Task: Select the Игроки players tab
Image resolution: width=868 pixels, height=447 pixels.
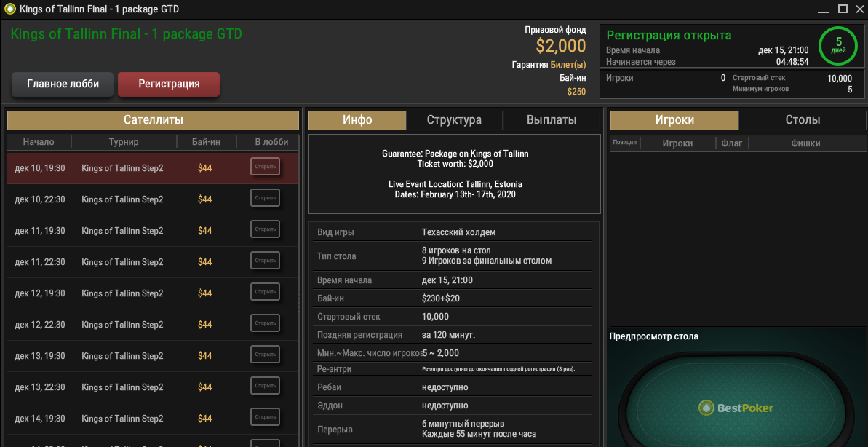Action: (674, 120)
